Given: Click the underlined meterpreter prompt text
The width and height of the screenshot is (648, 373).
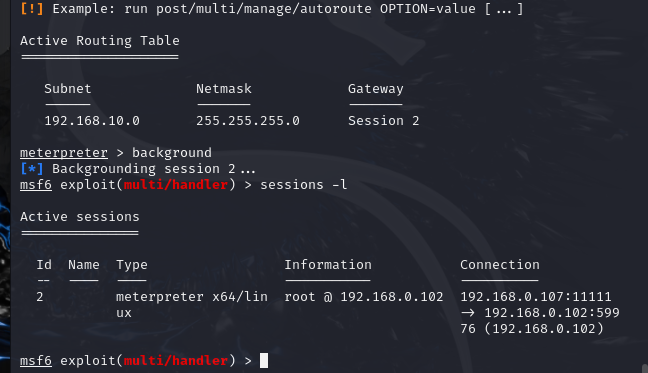Looking at the screenshot, I should [64, 153].
